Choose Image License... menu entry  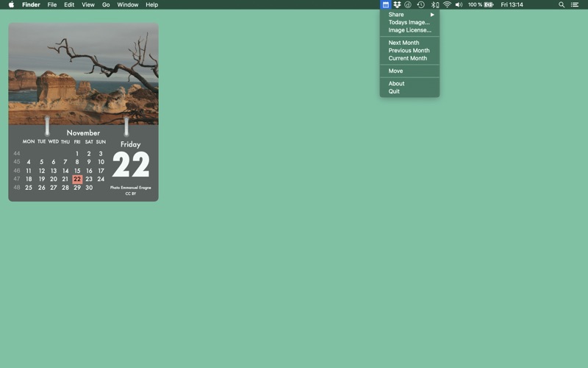point(410,30)
